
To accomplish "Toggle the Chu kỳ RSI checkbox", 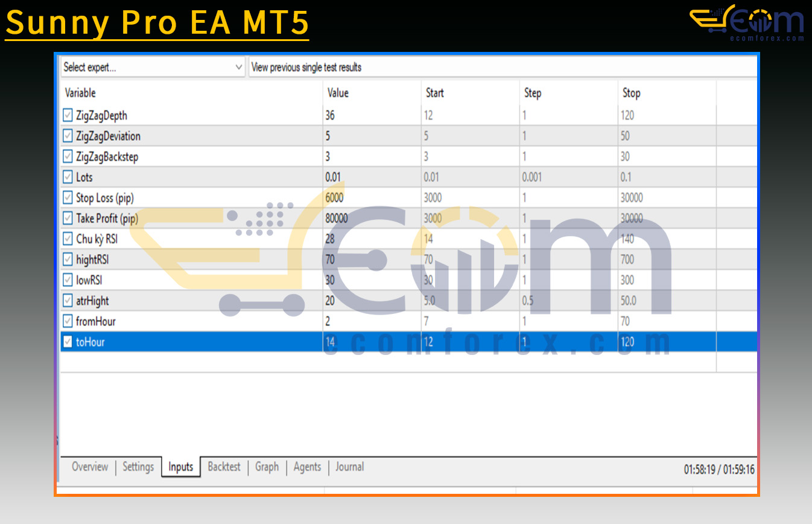I will coord(68,238).
